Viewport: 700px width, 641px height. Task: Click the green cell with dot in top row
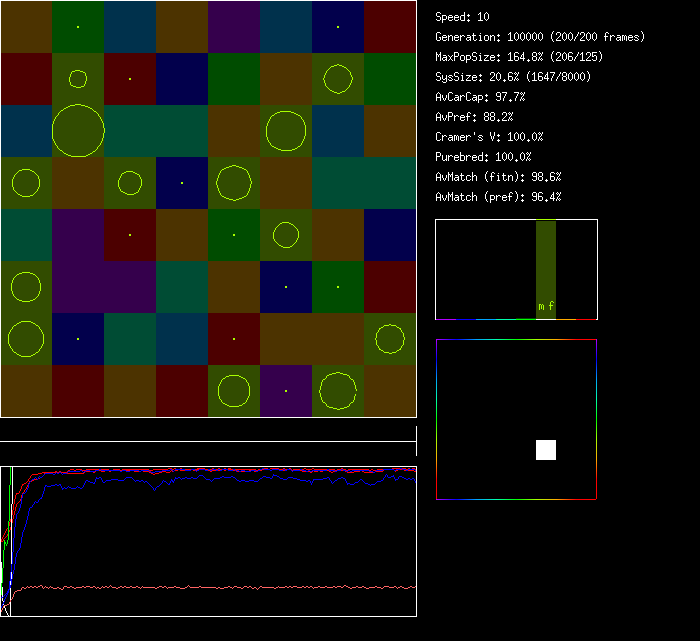pos(78,26)
